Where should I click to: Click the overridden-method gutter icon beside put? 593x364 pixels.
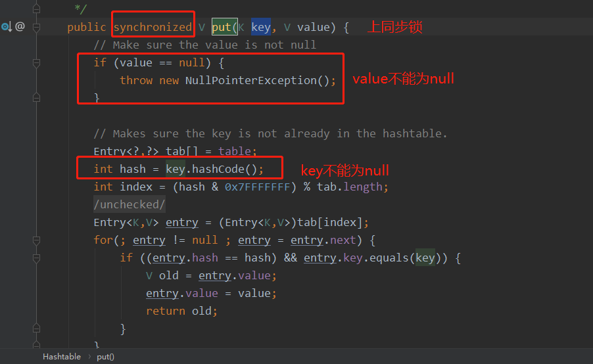(7, 27)
